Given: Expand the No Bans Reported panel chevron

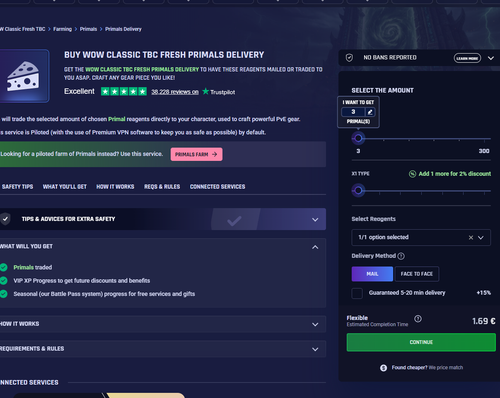Looking at the screenshot, I should coord(491,58).
